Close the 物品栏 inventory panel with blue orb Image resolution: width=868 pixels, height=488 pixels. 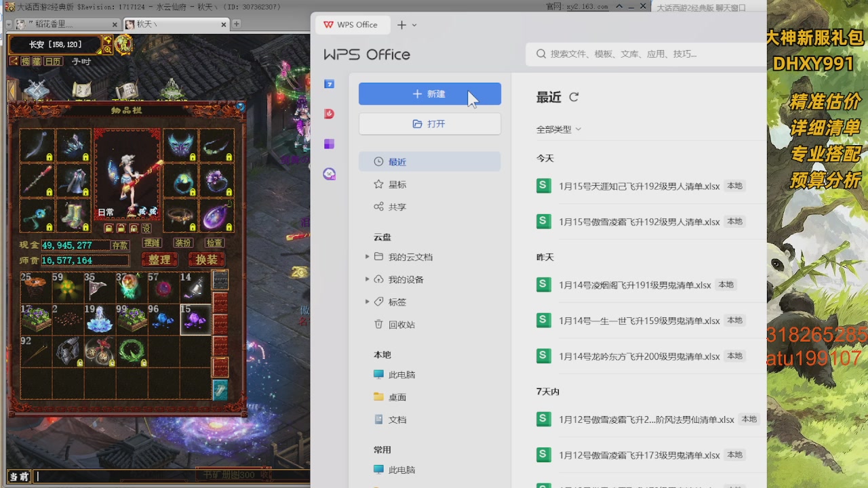coord(241,106)
